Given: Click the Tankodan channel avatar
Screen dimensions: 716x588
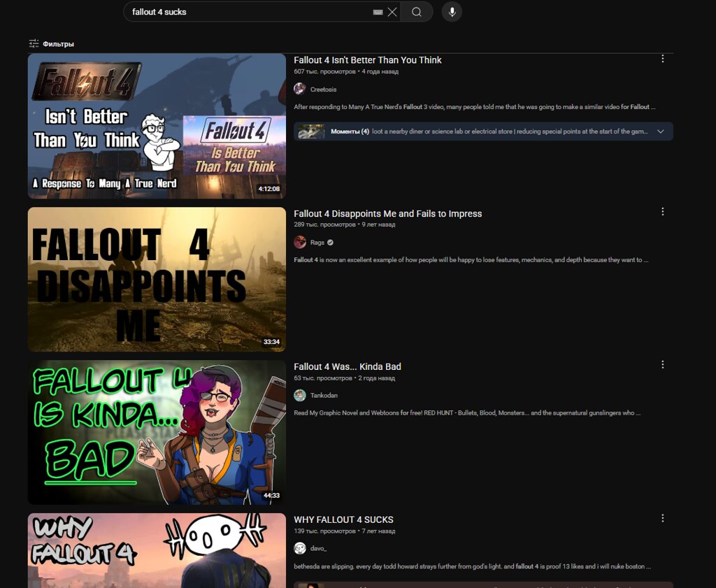Looking at the screenshot, I should coord(299,395).
